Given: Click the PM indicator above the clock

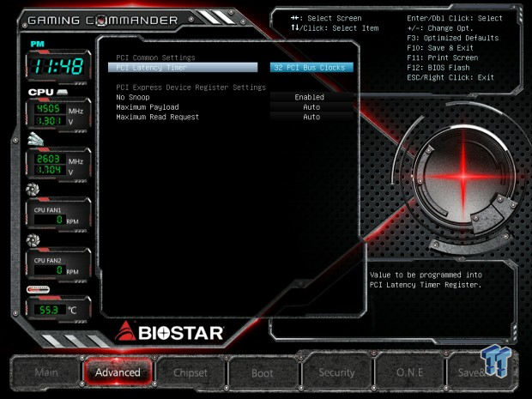Looking at the screenshot, I should coord(37,44).
